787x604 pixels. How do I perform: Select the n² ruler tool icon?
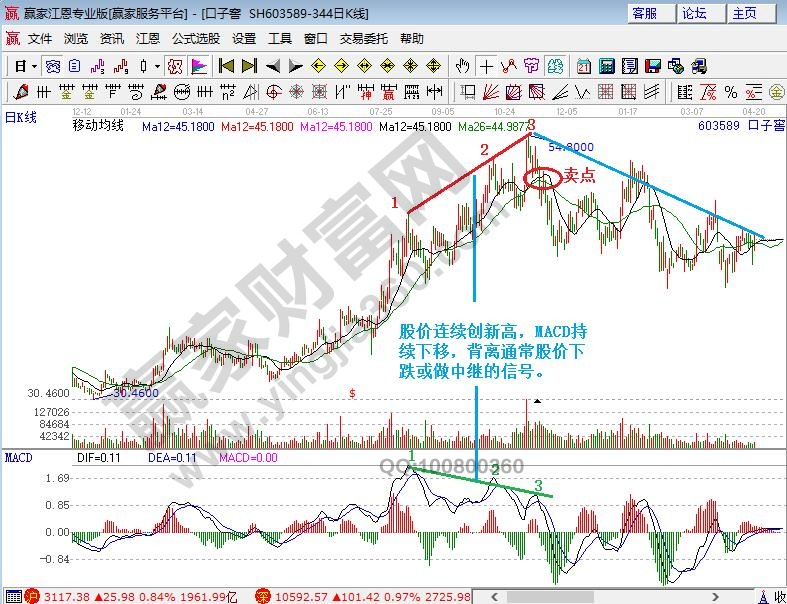pos(228,92)
